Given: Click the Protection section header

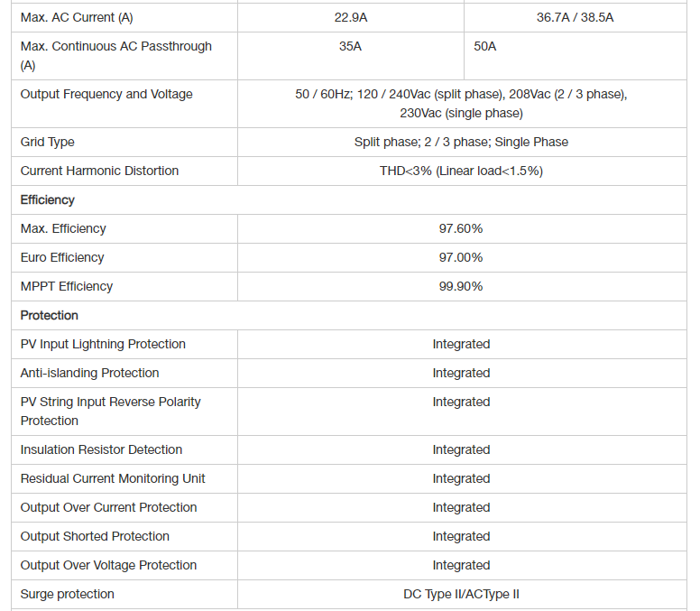Looking at the screenshot, I should tap(49, 315).
